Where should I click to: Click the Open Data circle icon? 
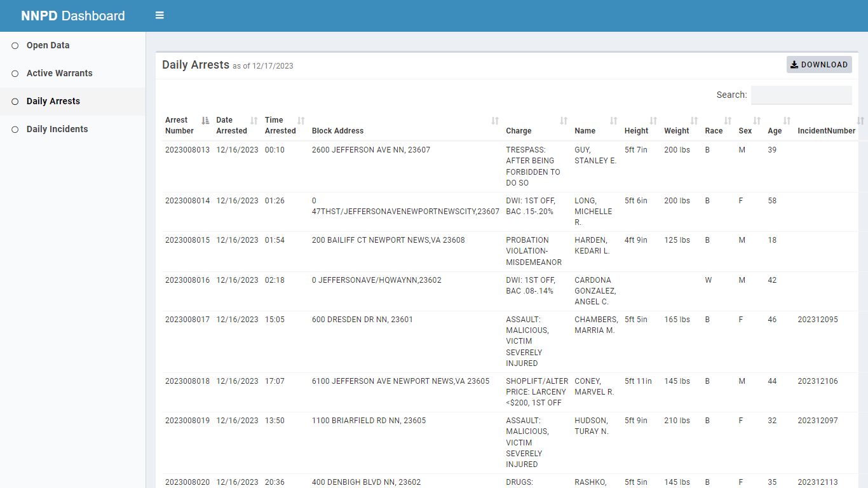click(x=15, y=46)
